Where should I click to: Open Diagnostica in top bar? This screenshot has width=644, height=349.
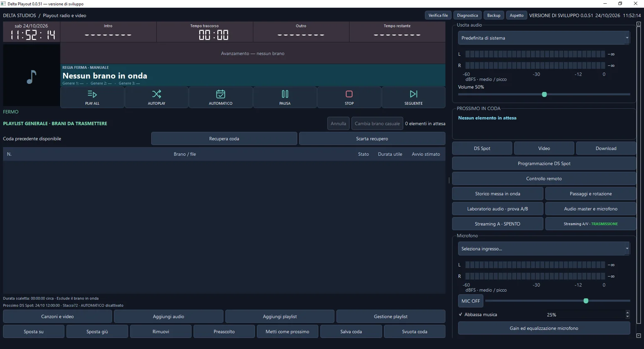(x=467, y=15)
